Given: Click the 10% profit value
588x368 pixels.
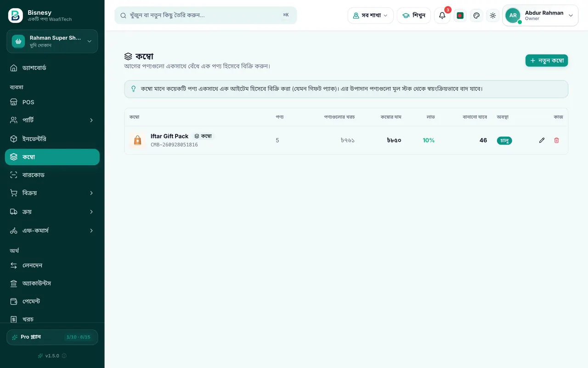Looking at the screenshot, I should tap(429, 140).
